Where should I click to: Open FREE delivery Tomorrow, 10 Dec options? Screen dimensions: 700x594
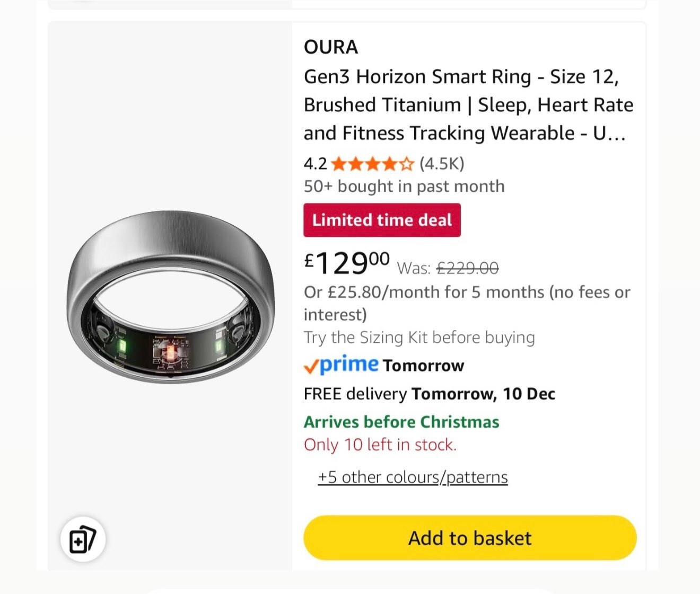pos(429,393)
